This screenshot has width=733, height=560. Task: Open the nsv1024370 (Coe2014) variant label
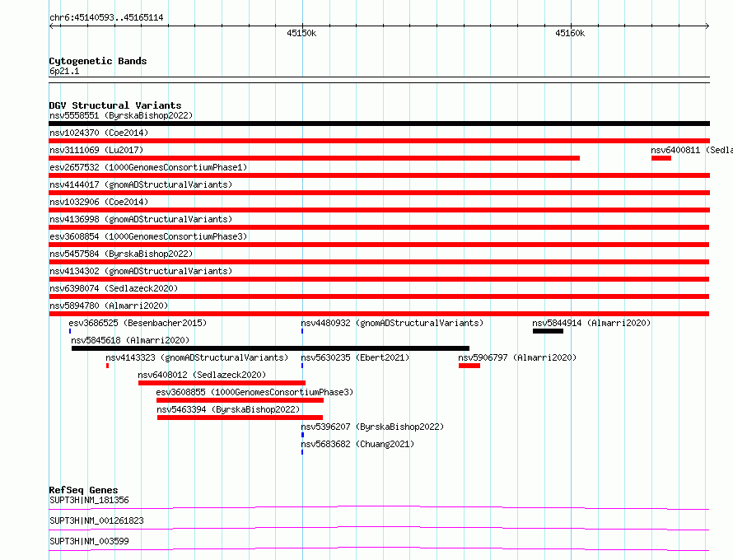click(x=99, y=133)
